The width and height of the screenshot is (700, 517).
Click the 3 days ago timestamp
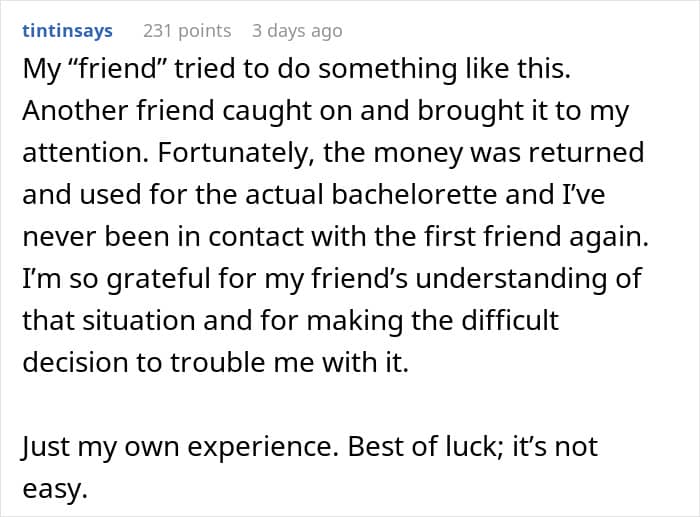pos(297,31)
